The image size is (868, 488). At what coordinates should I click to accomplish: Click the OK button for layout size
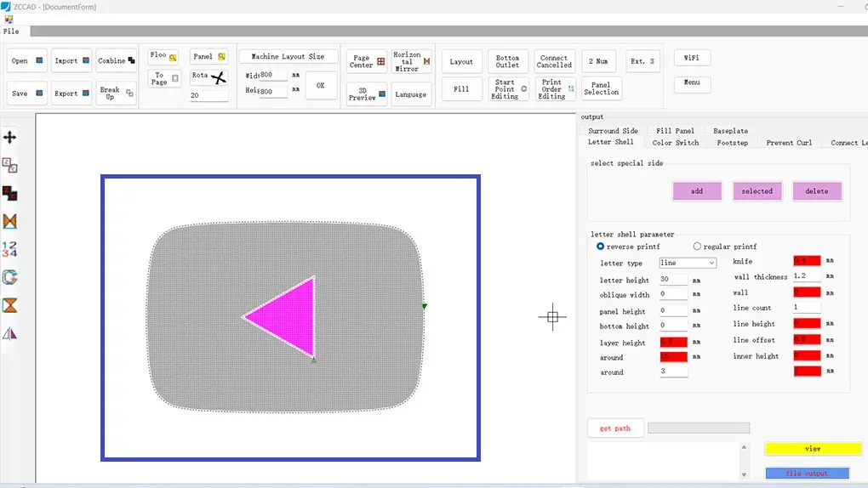[321, 86]
